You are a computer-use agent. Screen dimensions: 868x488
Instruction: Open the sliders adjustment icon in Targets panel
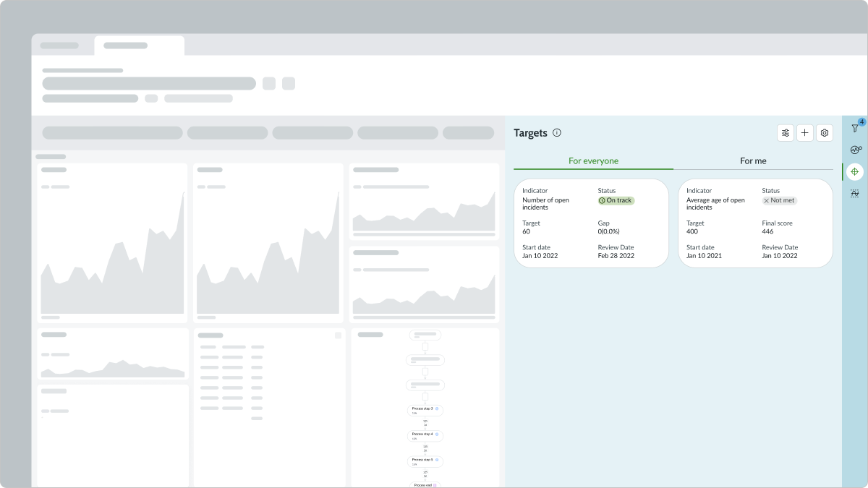click(x=785, y=133)
